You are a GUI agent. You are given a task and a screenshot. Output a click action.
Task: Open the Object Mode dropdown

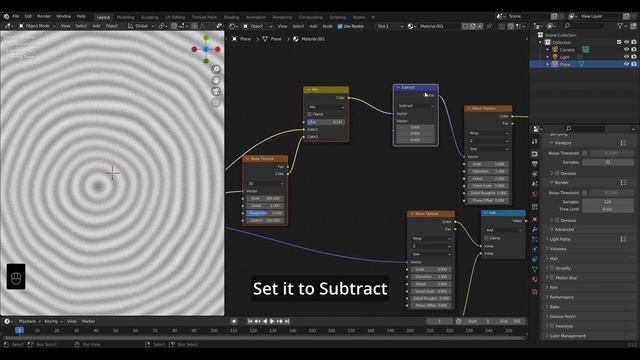click(x=37, y=26)
